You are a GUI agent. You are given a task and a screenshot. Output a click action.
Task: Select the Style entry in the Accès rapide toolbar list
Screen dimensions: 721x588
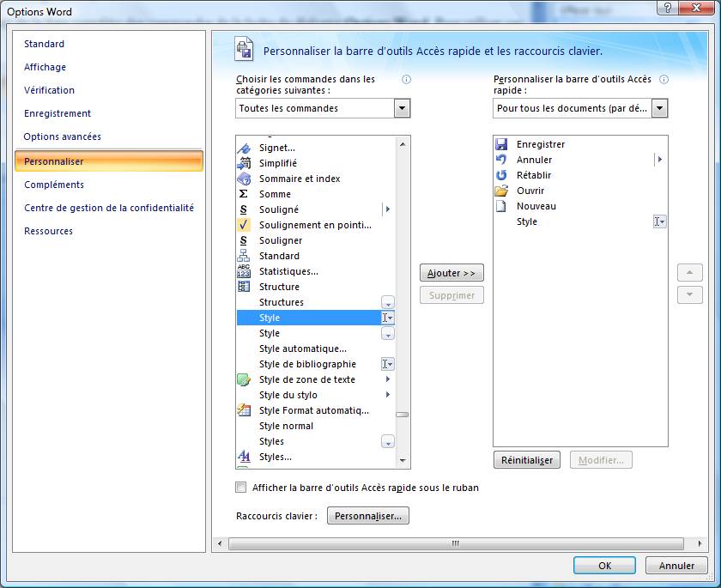pos(580,221)
